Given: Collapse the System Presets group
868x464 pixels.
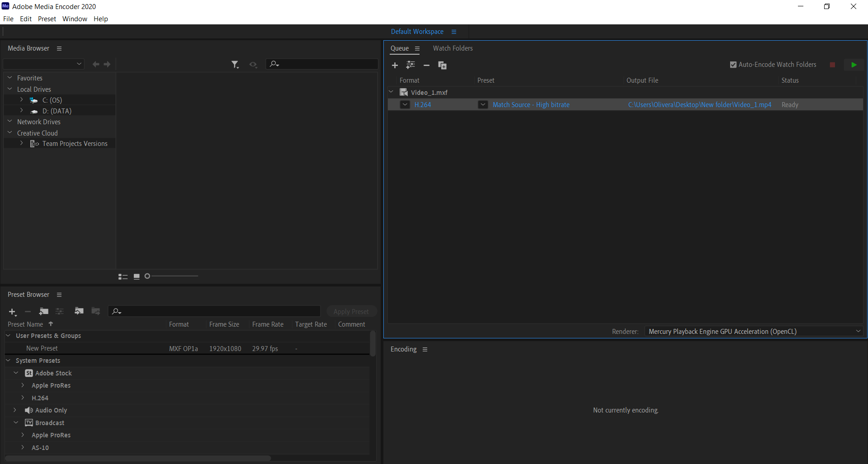Looking at the screenshot, I should 9,361.
